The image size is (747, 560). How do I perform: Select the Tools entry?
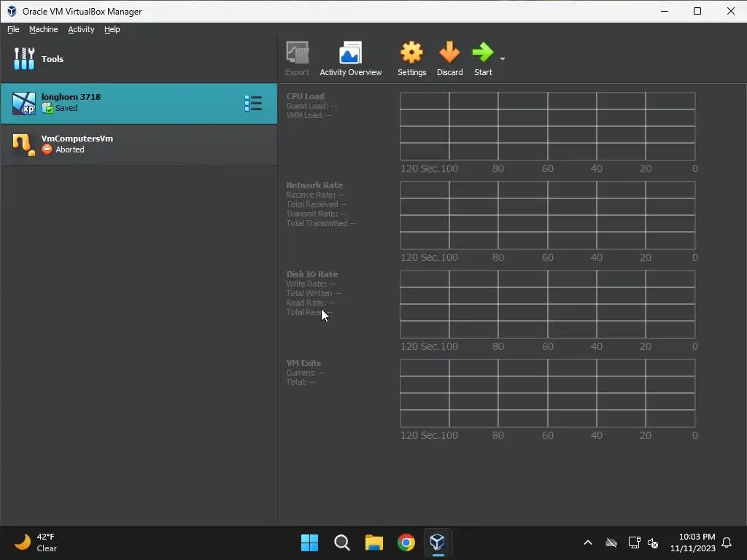click(139, 59)
